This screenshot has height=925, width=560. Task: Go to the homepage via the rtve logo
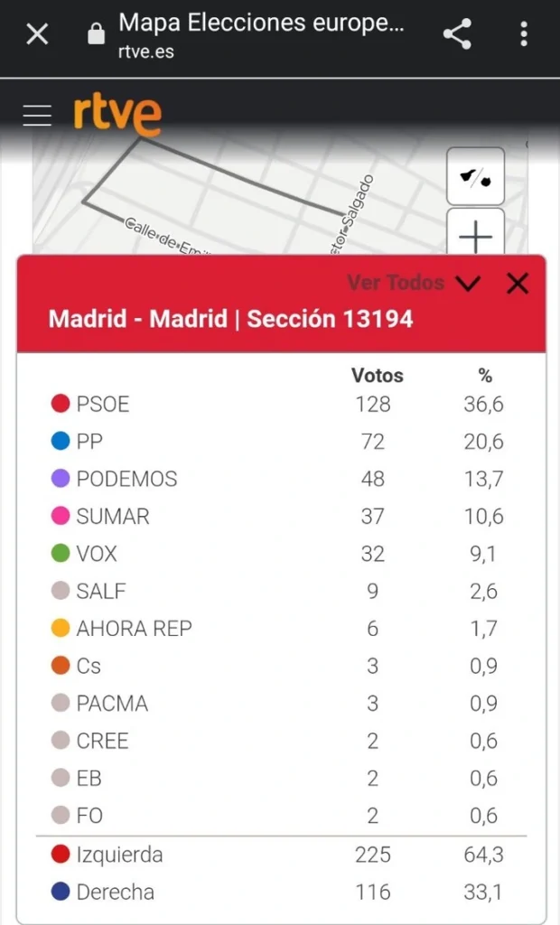(x=117, y=114)
